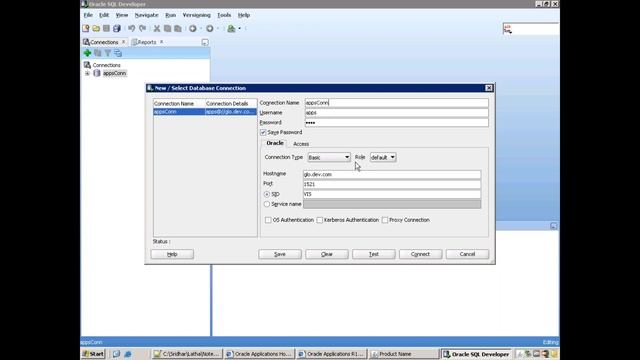Open the View menu
Image resolution: width=640 pixels, height=360 pixels.
[122, 15]
